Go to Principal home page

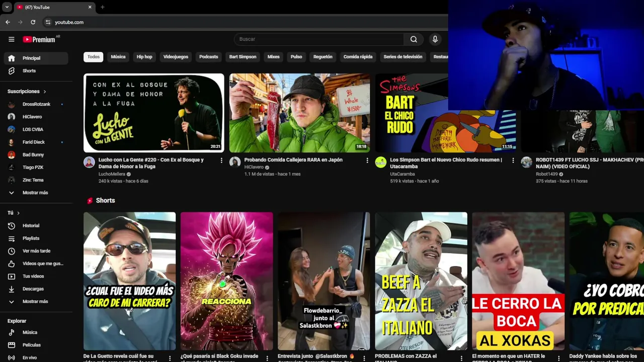[x=35, y=58]
